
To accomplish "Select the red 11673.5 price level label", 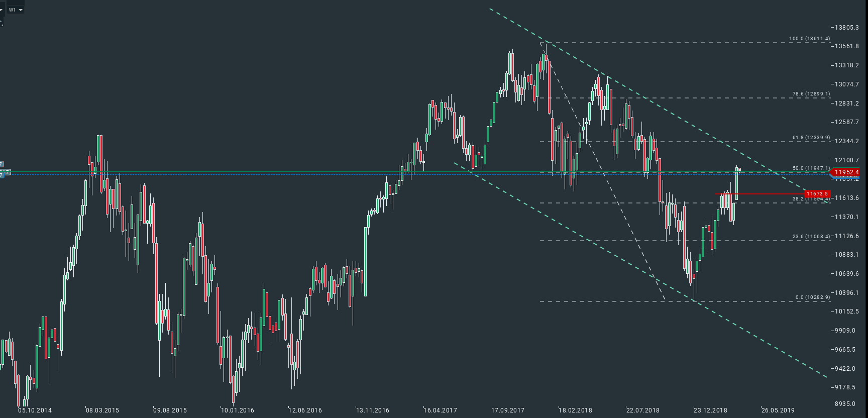I will click(816, 194).
